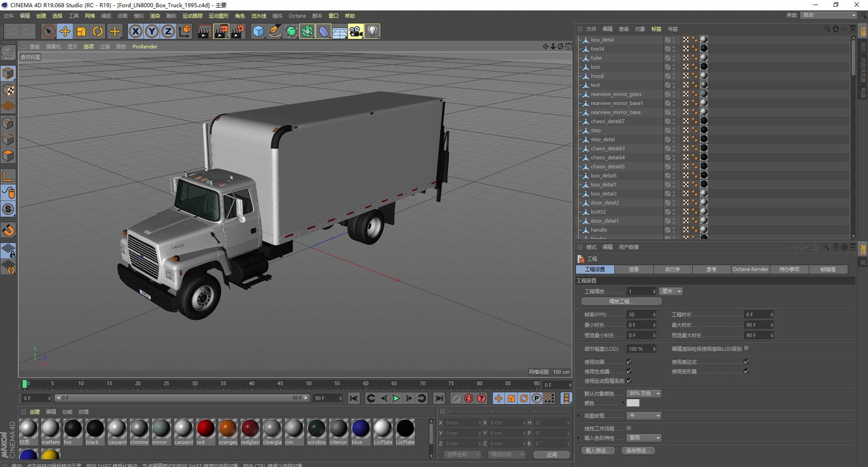
Task: Toggle Y axis lock
Action: 152,31
